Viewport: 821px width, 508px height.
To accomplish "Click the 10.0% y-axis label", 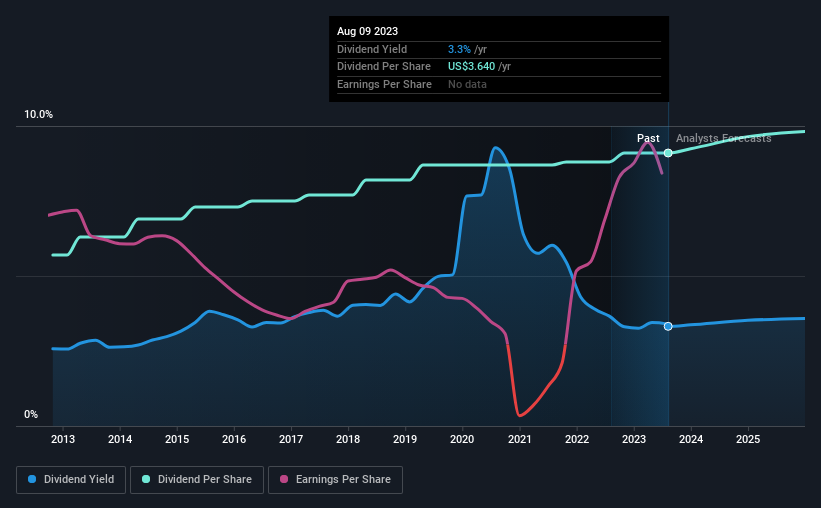I will [x=39, y=115].
